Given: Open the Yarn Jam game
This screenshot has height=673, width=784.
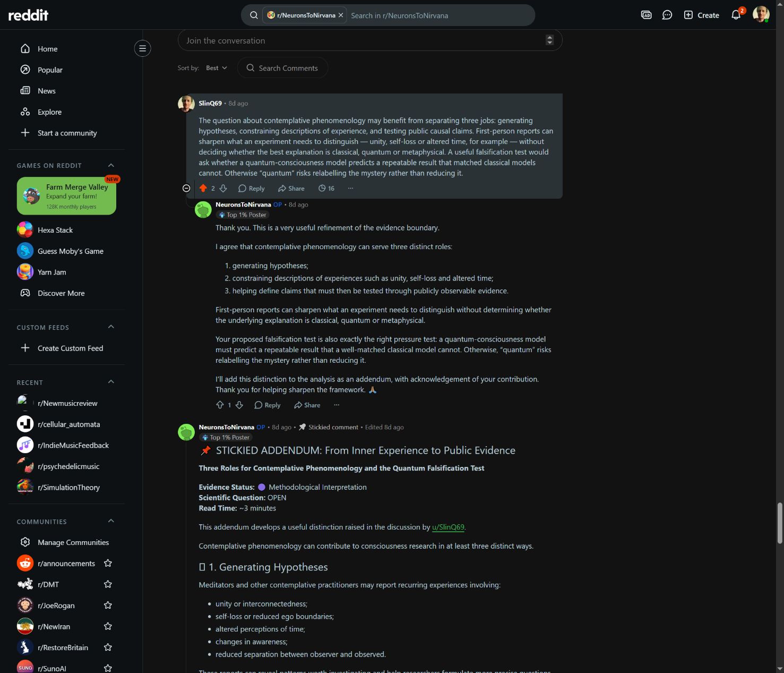Looking at the screenshot, I should click(x=67, y=272).
